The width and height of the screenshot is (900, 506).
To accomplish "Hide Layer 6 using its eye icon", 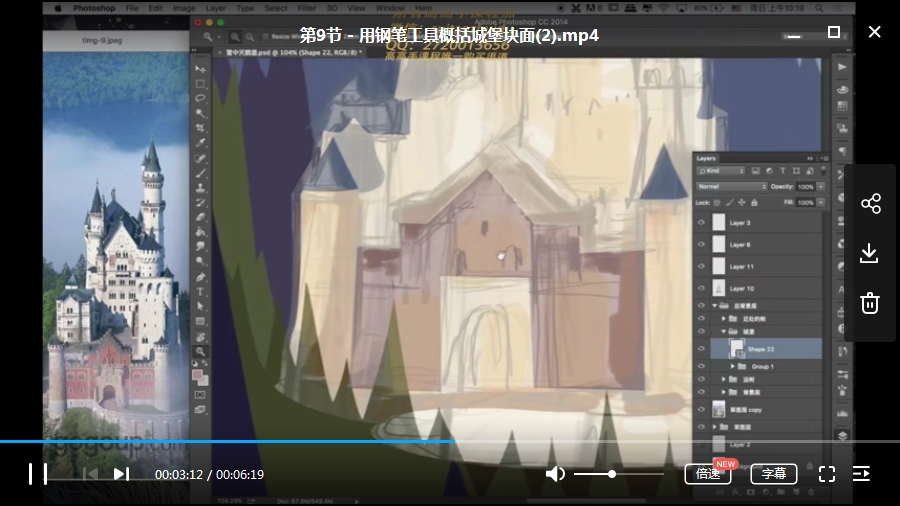I will [701, 244].
